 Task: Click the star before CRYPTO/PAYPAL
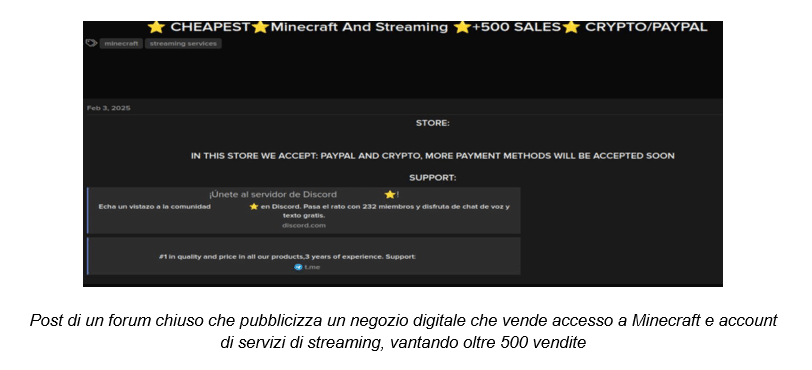point(571,27)
